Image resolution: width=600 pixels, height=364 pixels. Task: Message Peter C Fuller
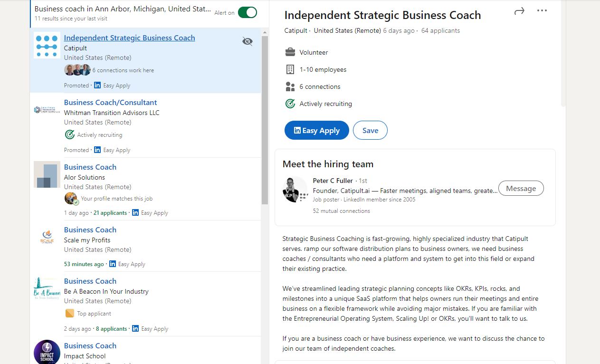(x=521, y=188)
